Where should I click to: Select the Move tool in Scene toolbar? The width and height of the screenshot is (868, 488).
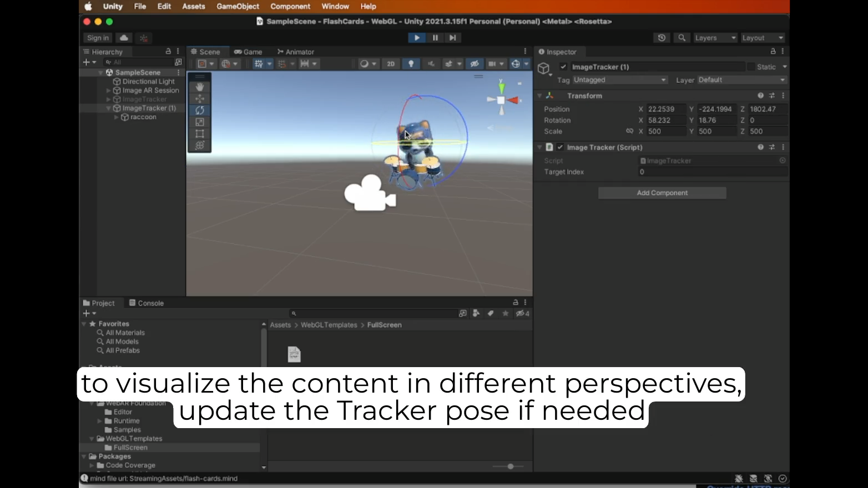coord(200,99)
